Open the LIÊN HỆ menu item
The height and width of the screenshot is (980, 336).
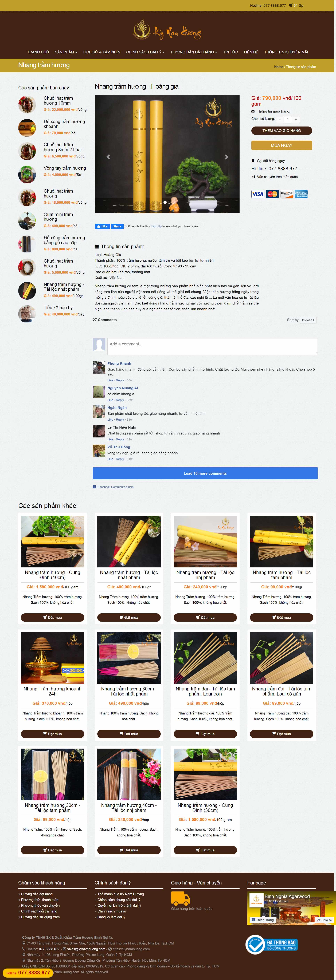tap(251, 52)
